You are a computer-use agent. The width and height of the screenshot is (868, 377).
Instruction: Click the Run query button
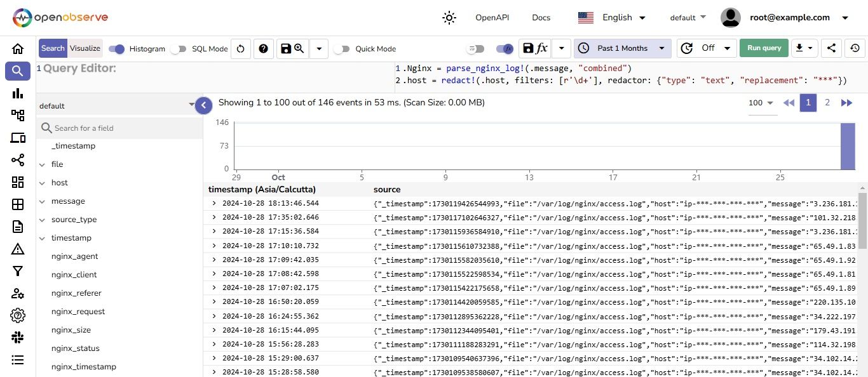(x=764, y=48)
